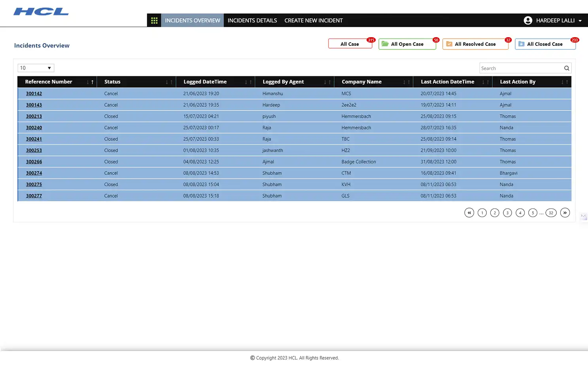Select the open folder icon on All Open Case
The image size is (588, 365).
click(385, 44)
